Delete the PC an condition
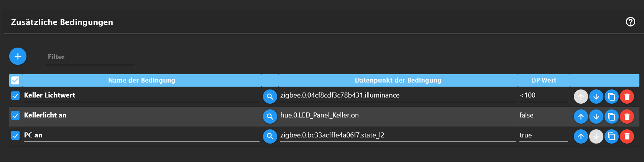This screenshot has width=644, height=162. [x=627, y=136]
